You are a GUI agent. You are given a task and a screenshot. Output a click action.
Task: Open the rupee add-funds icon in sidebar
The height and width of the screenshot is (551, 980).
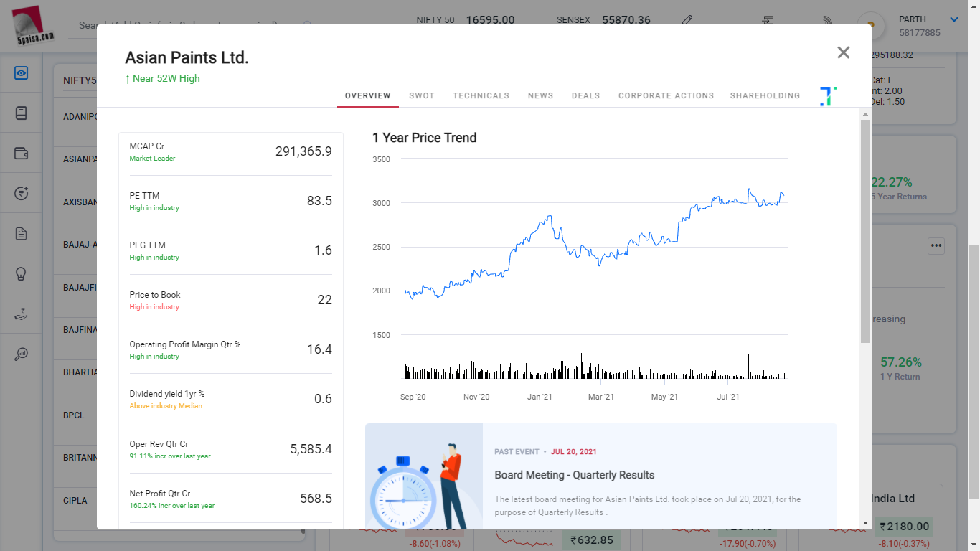click(21, 193)
